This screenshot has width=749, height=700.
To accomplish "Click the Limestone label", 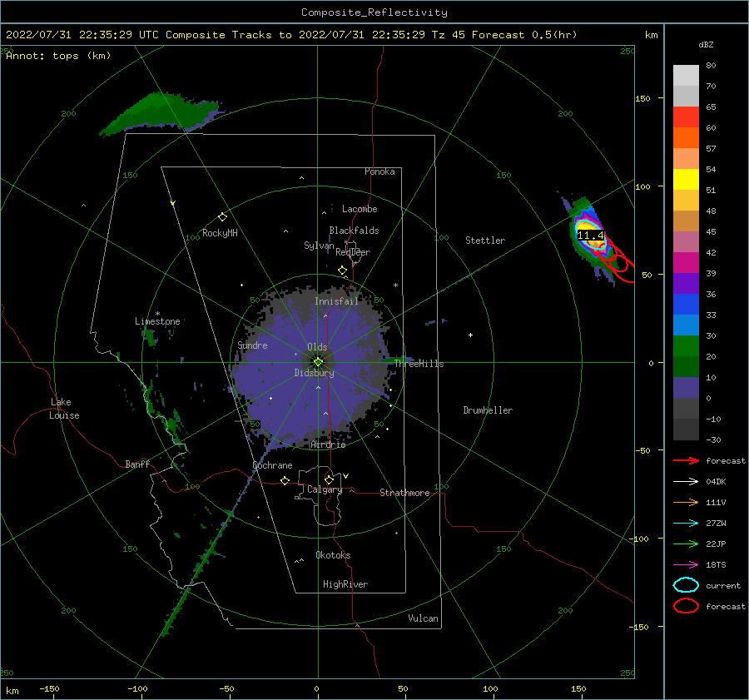I will click(157, 321).
